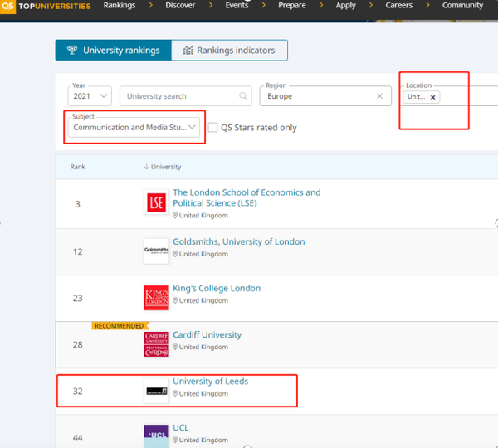
Task: Open The London School of Economics link
Action: [x=247, y=197]
